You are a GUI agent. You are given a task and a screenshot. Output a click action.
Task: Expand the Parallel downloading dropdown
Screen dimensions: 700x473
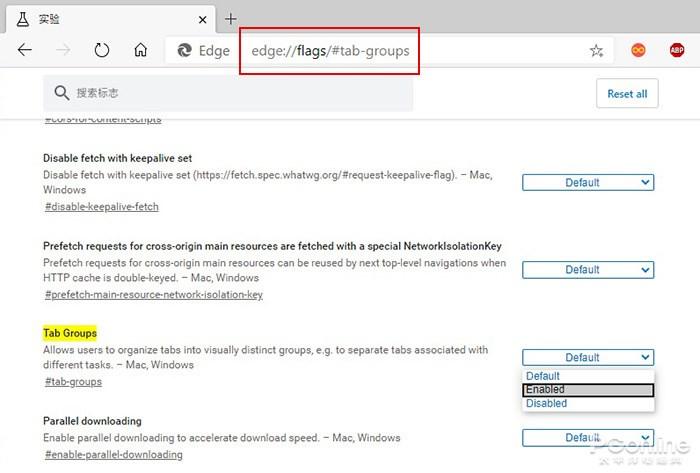tap(588, 438)
